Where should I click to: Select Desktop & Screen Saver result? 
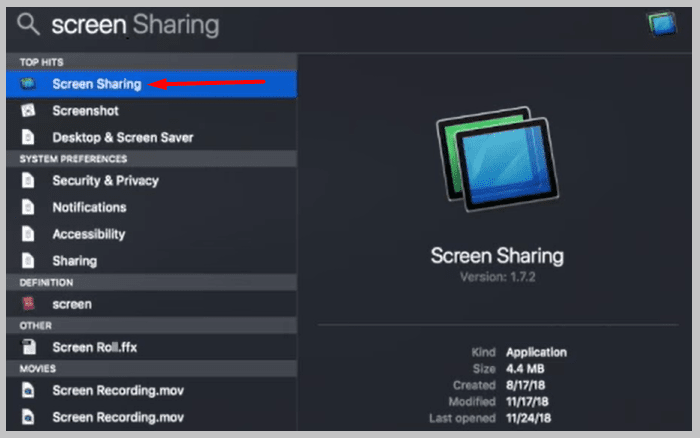pyautogui.click(x=151, y=138)
